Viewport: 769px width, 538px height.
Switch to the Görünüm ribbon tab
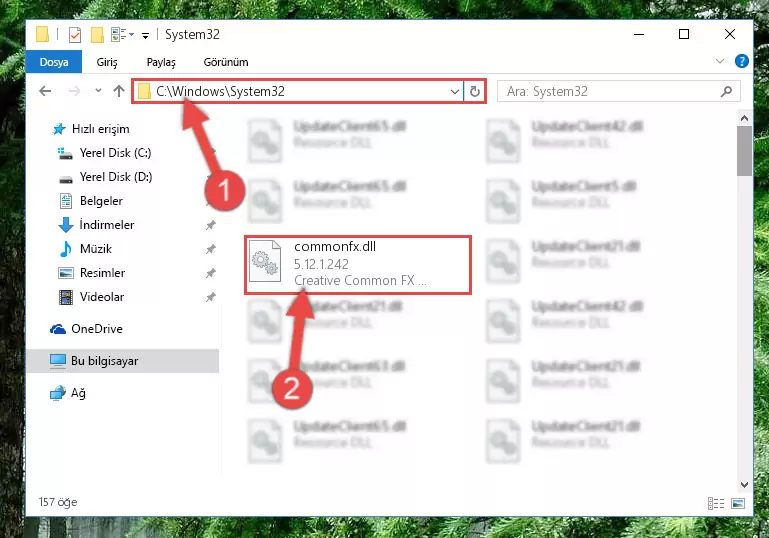tap(226, 62)
